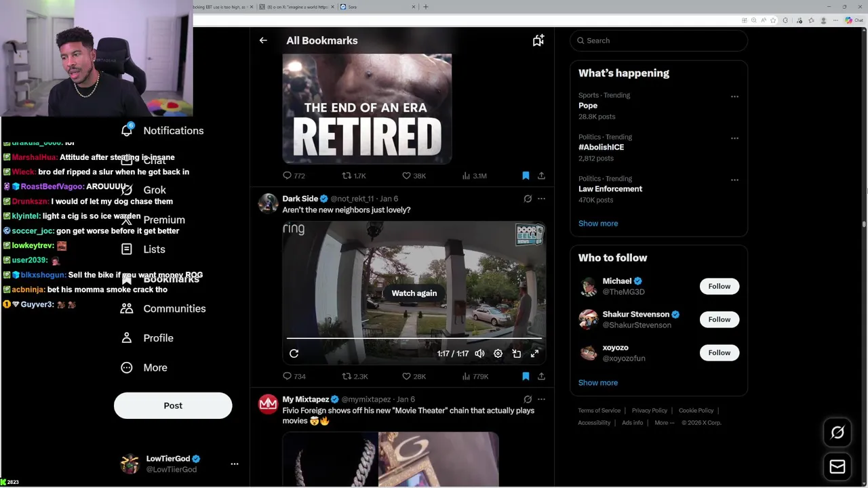Seek on the ring video progress bar
Viewport: 868px width, 488px height.
414,338
